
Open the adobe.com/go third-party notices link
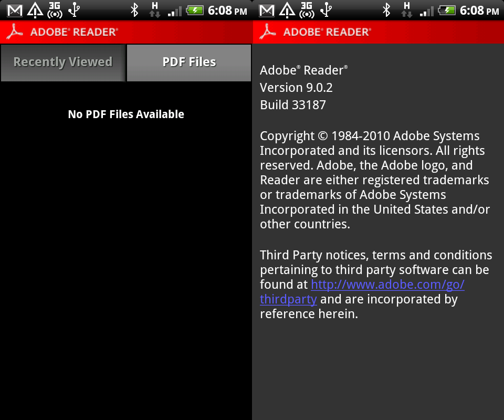[x=387, y=285]
